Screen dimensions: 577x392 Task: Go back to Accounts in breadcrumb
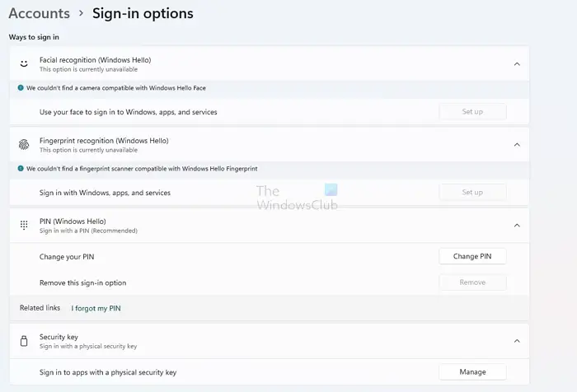[39, 13]
